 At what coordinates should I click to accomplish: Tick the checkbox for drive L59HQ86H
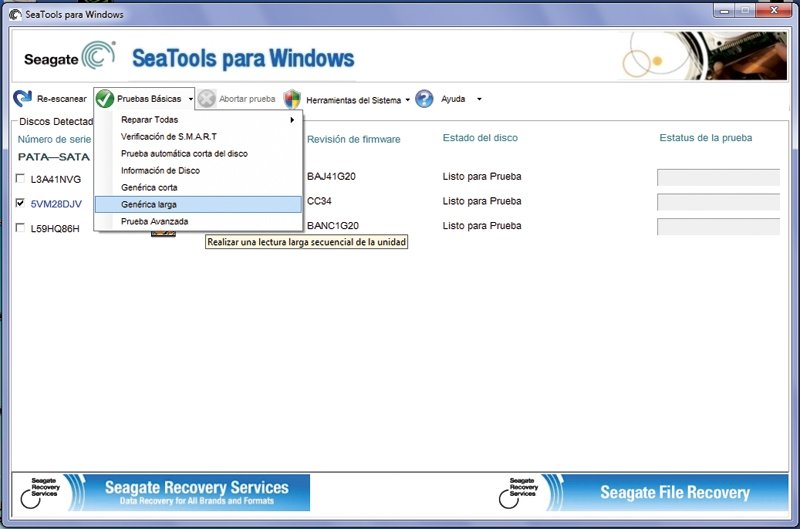(20, 228)
